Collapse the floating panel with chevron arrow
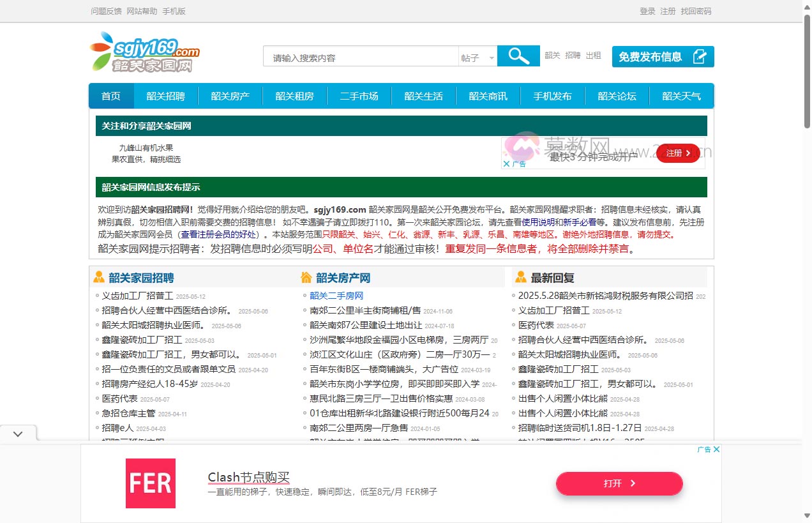The image size is (812, 523). (x=18, y=433)
